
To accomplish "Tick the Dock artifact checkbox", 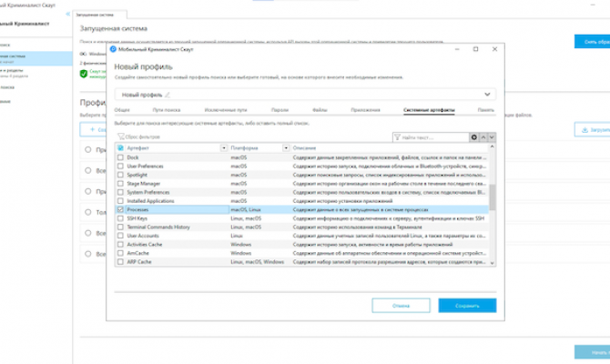I will (120, 157).
